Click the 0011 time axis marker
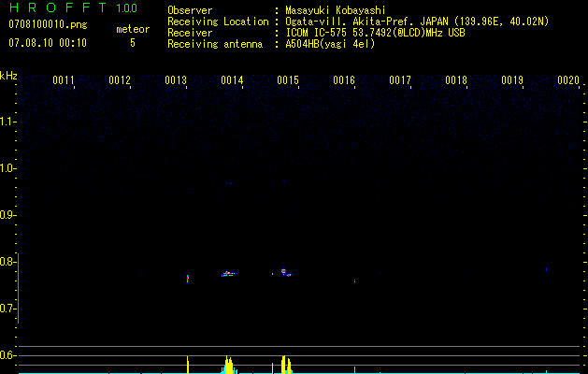 point(64,80)
